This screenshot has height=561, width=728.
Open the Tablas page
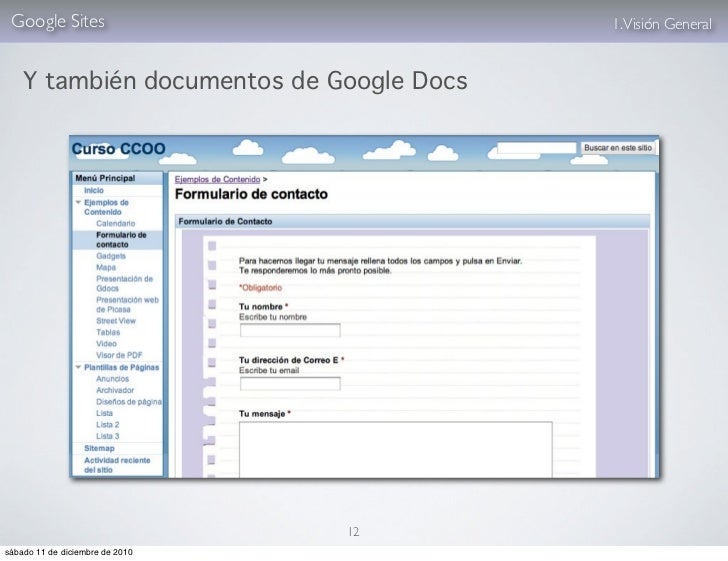(108, 333)
